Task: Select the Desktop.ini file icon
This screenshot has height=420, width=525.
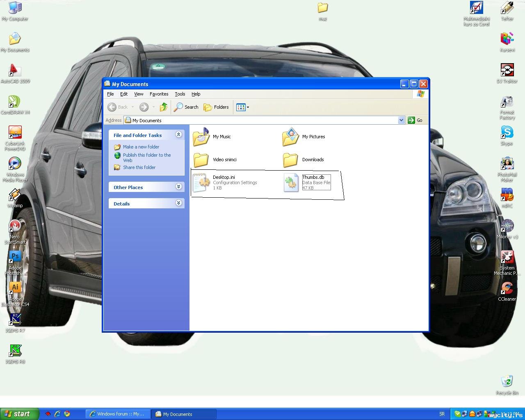Action: coord(201,183)
